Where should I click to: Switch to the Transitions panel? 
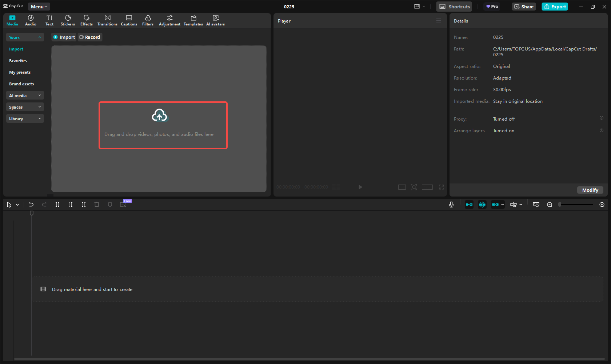pyautogui.click(x=107, y=20)
